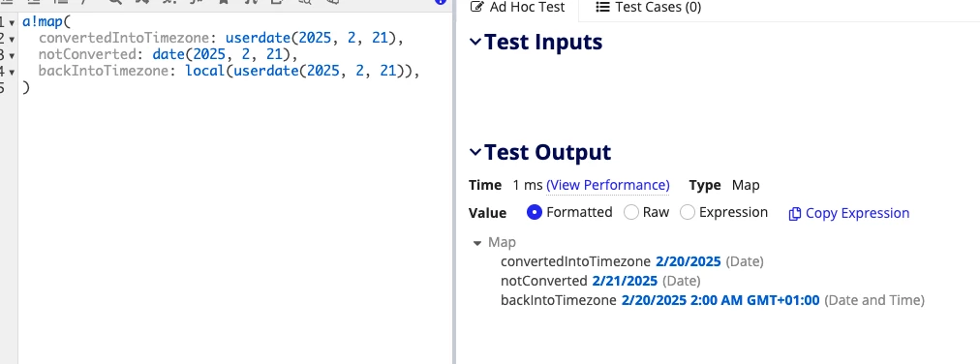Click the Test Inputs heading text

pos(543,42)
